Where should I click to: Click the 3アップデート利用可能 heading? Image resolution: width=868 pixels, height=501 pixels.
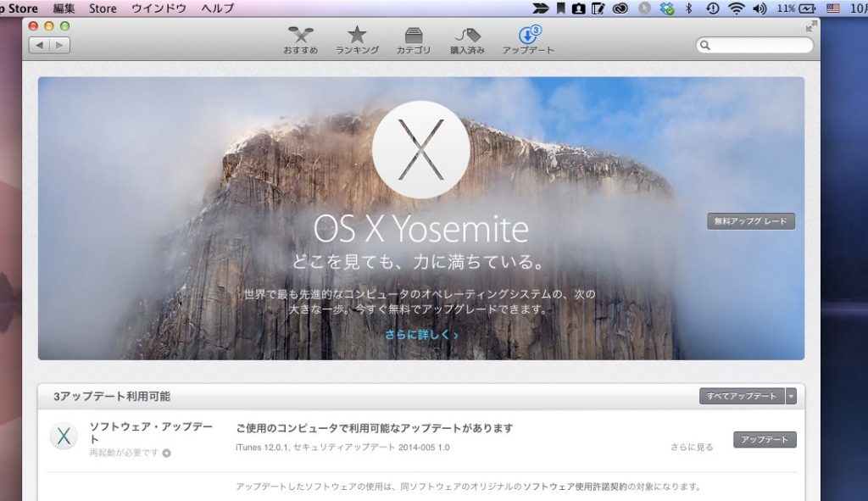pyautogui.click(x=112, y=397)
